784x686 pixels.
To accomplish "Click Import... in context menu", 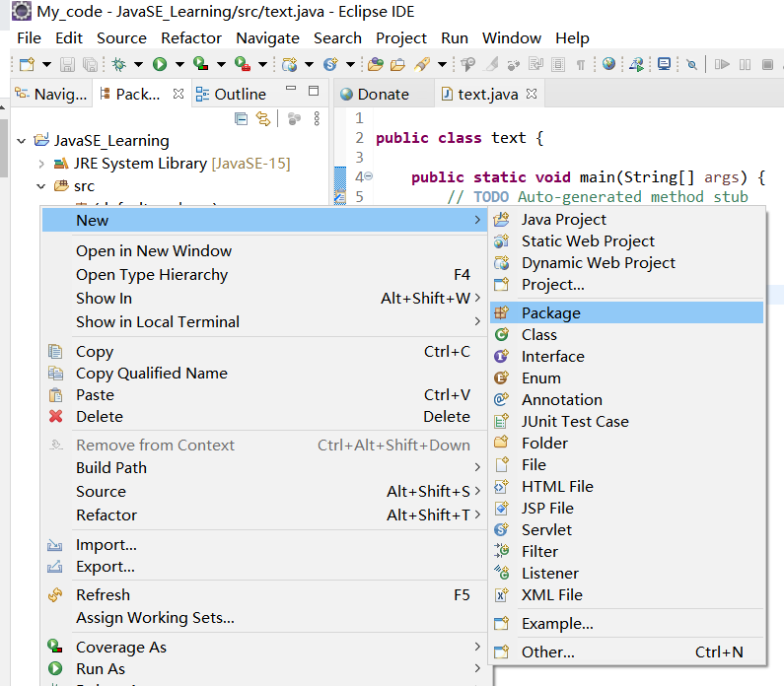I will pos(264,545).
